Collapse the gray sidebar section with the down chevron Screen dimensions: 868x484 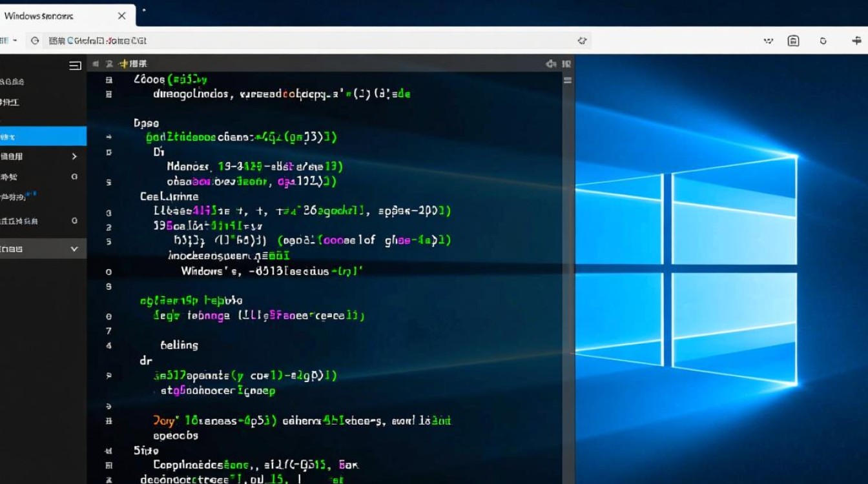(74, 248)
